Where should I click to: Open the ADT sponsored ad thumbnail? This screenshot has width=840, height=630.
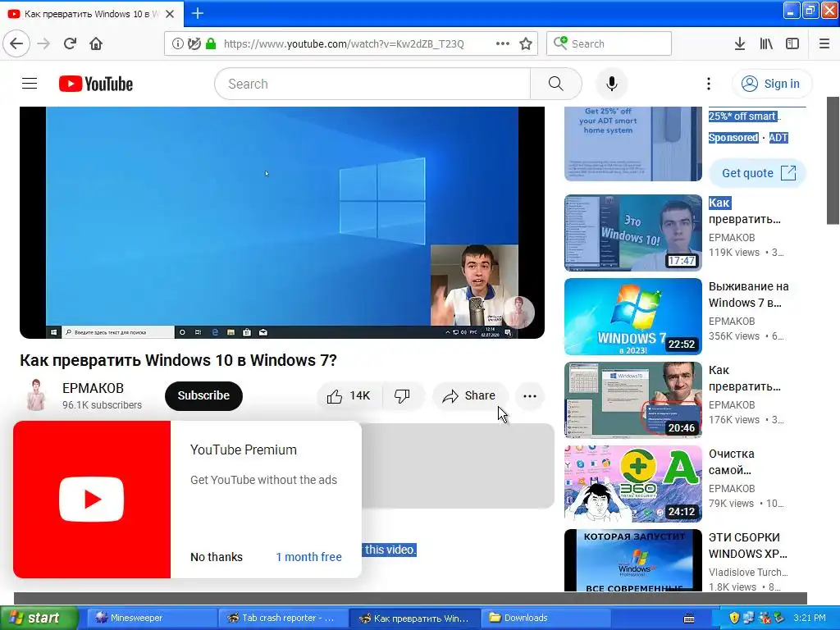point(632,144)
